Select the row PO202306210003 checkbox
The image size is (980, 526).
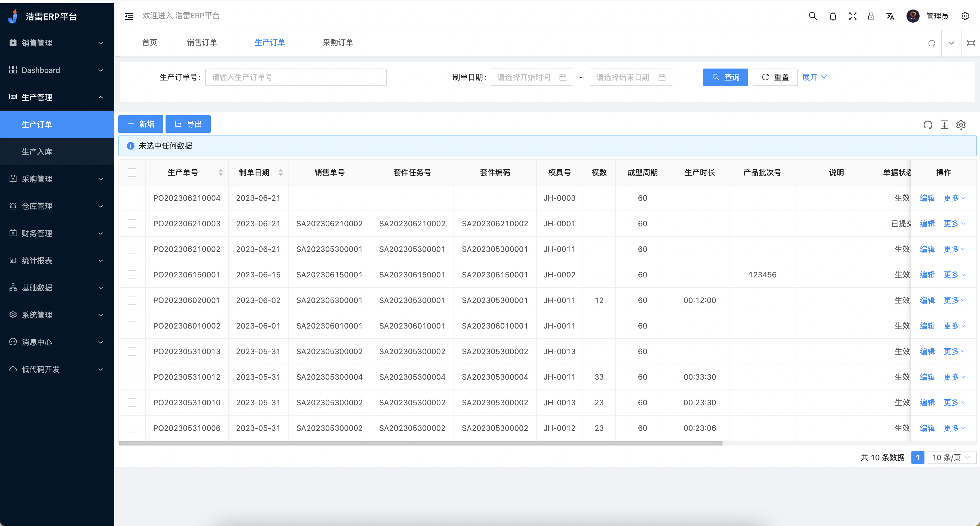132,224
